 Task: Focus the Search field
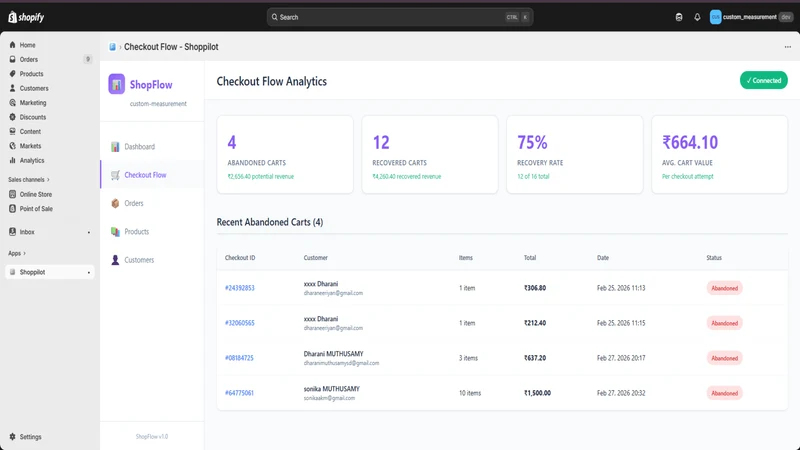pyautogui.click(x=399, y=17)
